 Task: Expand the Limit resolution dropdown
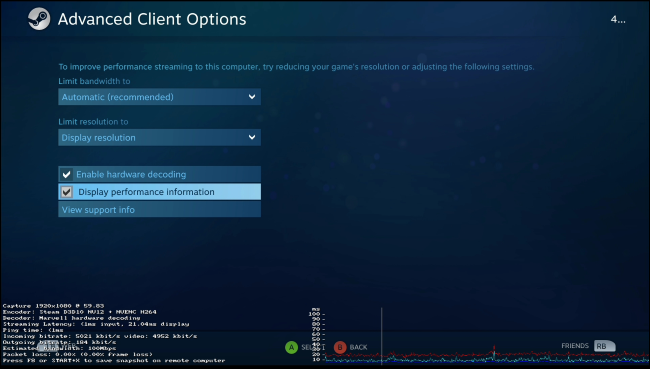pos(159,137)
